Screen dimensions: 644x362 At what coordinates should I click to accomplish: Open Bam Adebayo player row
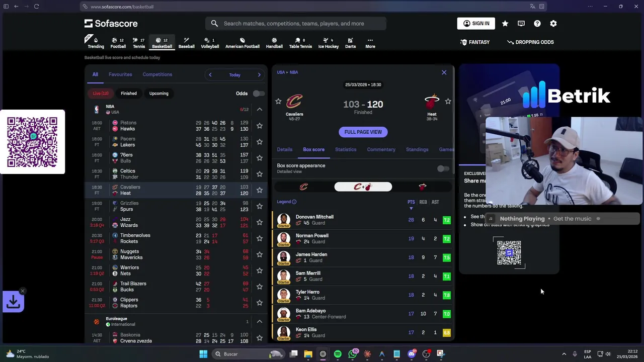pos(363,314)
